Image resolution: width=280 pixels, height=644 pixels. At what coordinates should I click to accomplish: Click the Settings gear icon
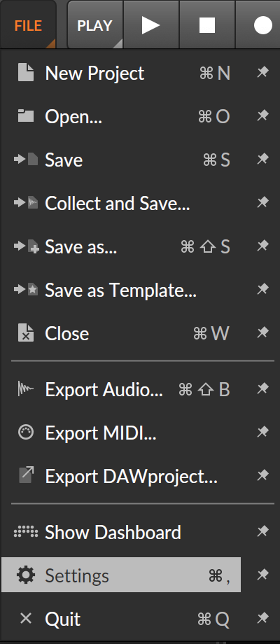coord(26,575)
